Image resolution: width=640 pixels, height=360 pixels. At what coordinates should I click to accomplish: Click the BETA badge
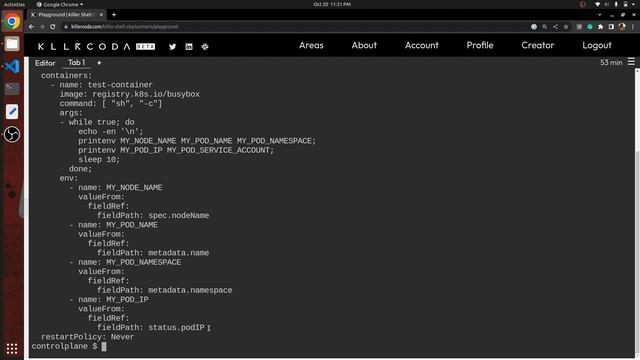click(x=145, y=47)
